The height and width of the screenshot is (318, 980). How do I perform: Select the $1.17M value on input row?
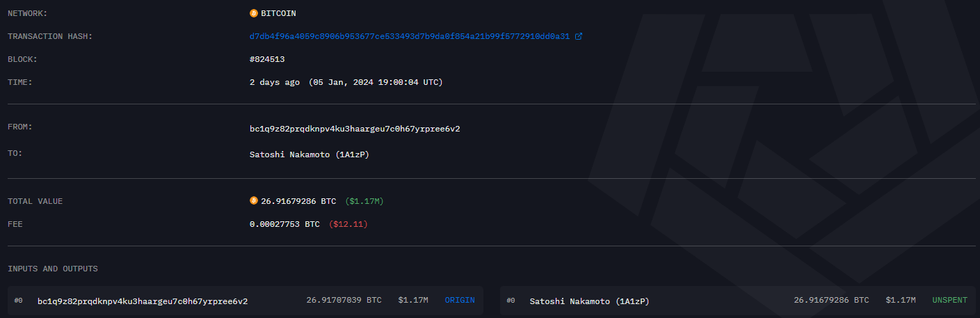[x=413, y=301]
